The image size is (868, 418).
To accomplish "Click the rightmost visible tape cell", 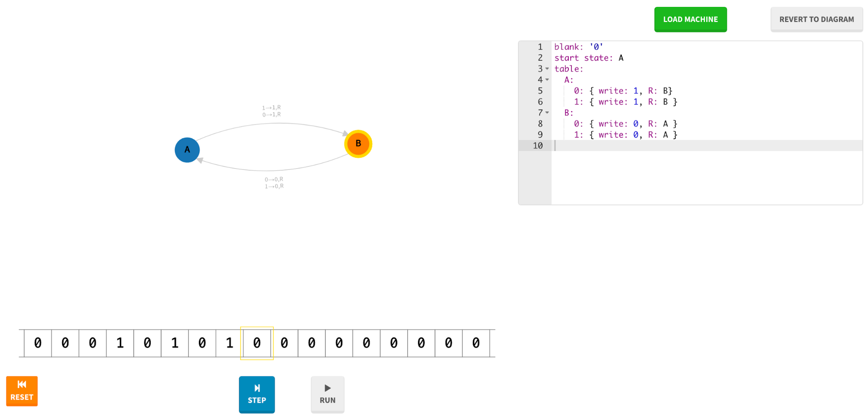I will 476,343.
